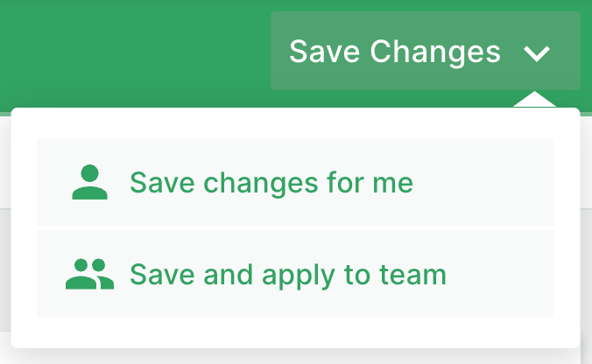Hit the green personal-save profile icon
The height and width of the screenshot is (364, 592).
[x=89, y=183]
